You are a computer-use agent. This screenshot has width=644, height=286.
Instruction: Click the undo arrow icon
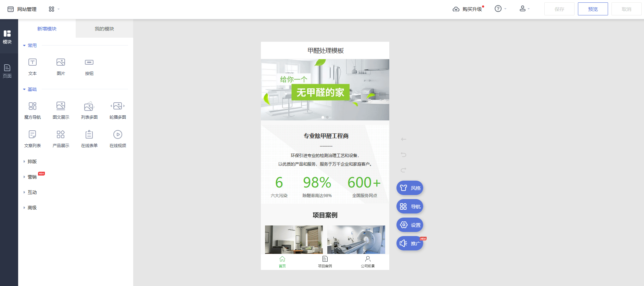tap(404, 155)
